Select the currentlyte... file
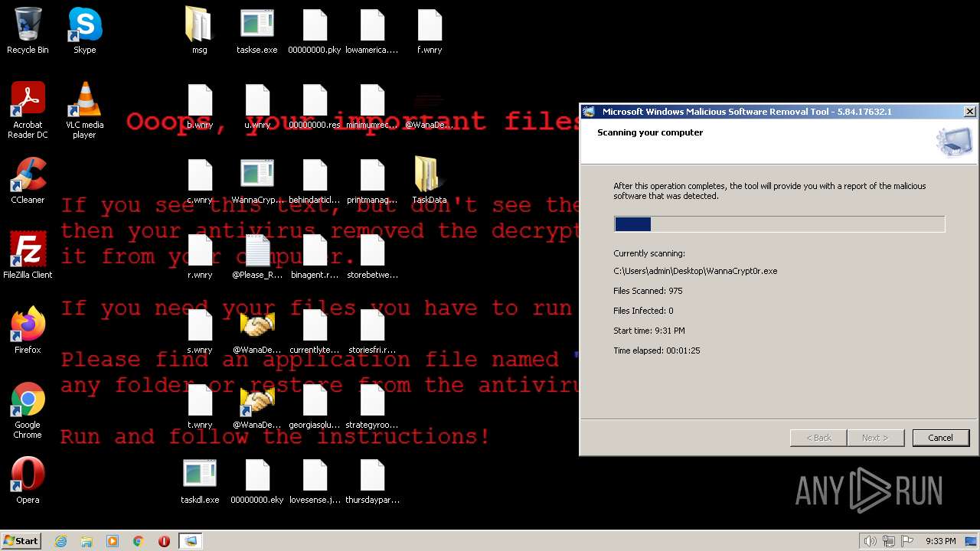Image resolution: width=980 pixels, height=551 pixels. coord(315,331)
